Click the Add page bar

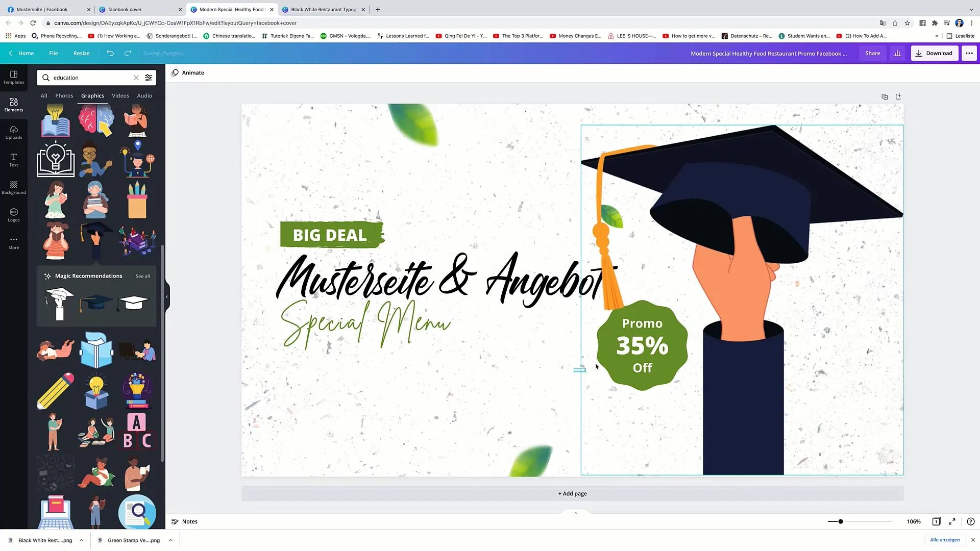point(572,493)
